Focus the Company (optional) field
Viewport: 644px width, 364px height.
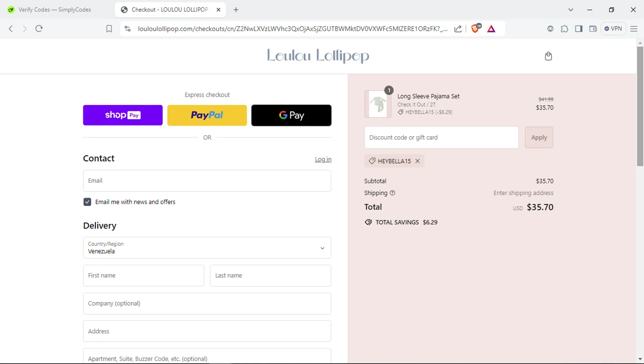207,303
